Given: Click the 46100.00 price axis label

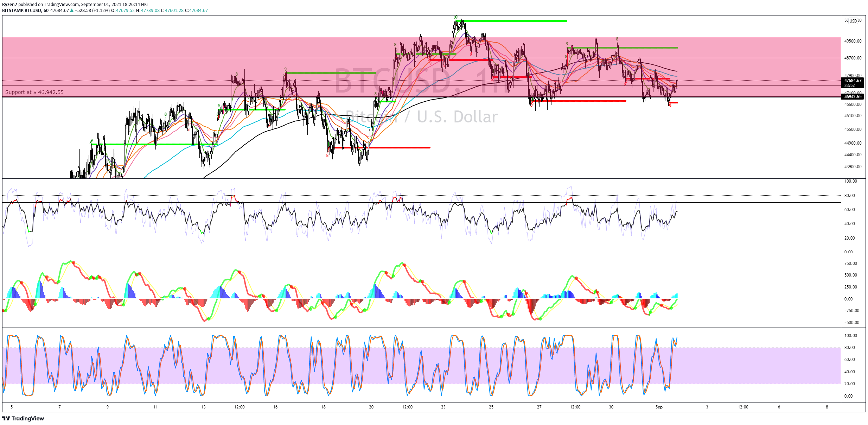Looking at the screenshot, I should [853, 116].
